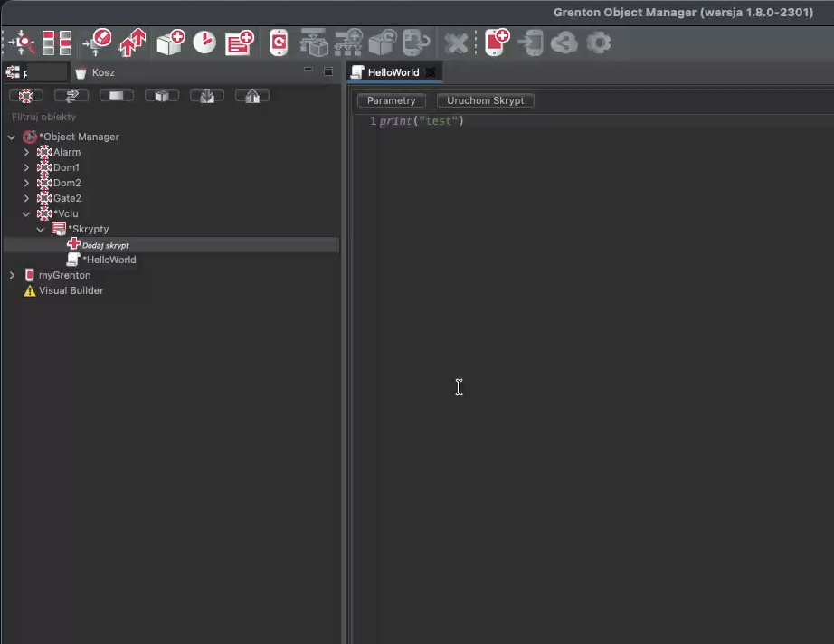Click the grayed box hierarchy toolbar icon
Image resolution: width=834 pixels, height=644 pixels.
coord(314,43)
